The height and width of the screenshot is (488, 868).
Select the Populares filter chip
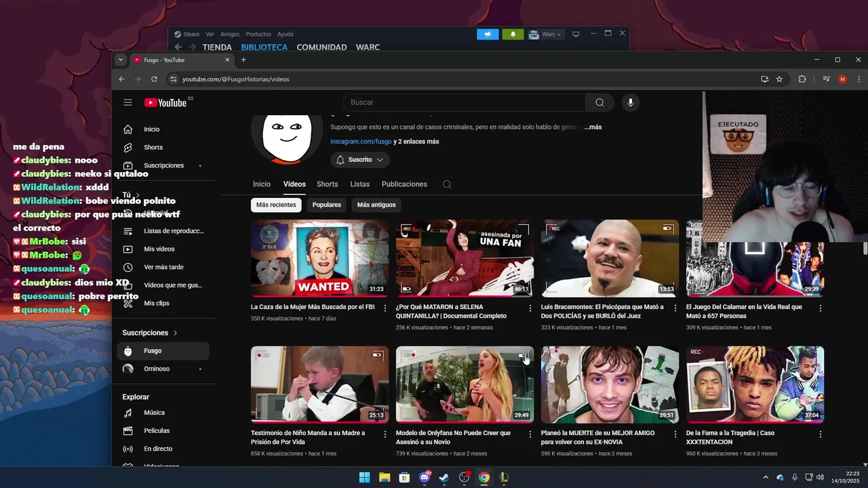pos(326,205)
